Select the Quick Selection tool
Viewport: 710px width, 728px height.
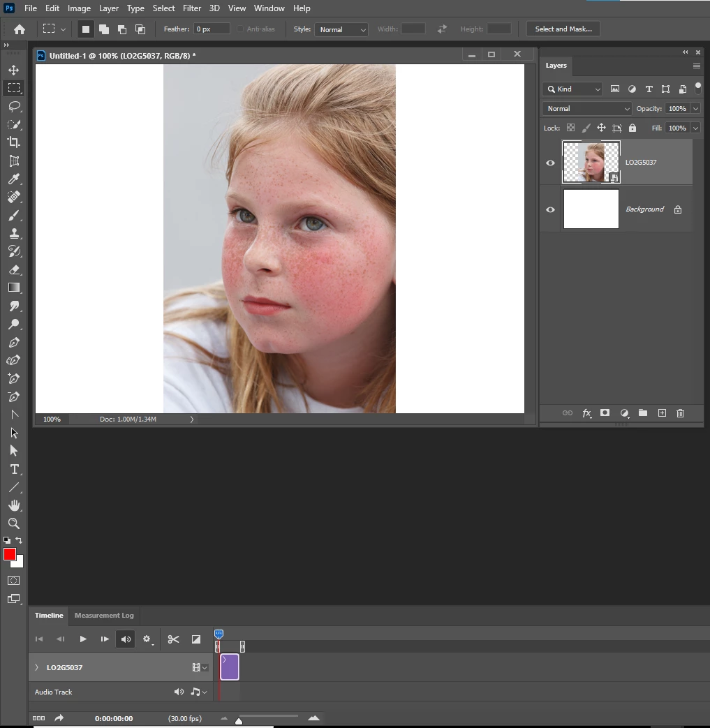[14, 124]
